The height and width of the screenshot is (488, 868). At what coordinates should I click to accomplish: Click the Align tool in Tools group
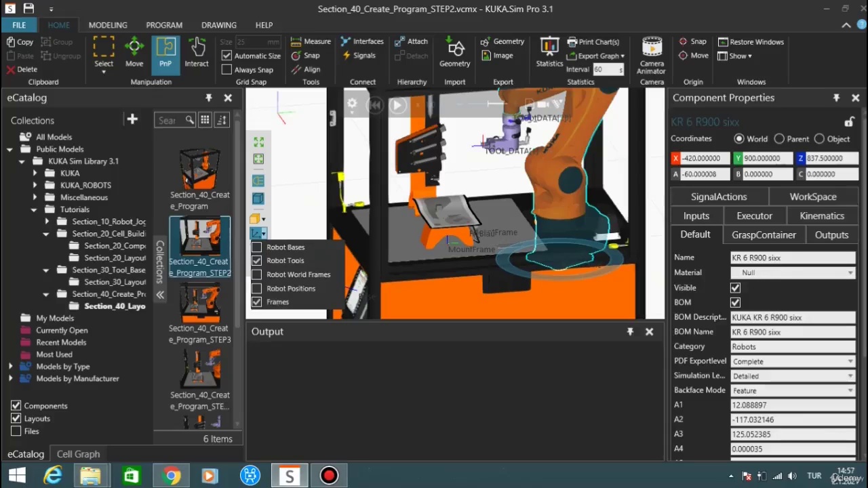305,69
